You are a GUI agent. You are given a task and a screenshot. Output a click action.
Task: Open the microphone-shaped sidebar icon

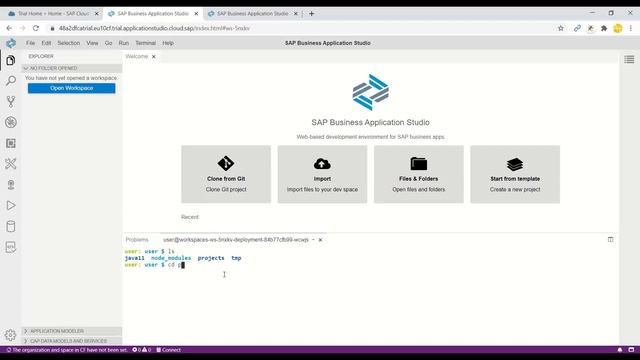(x=11, y=185)
